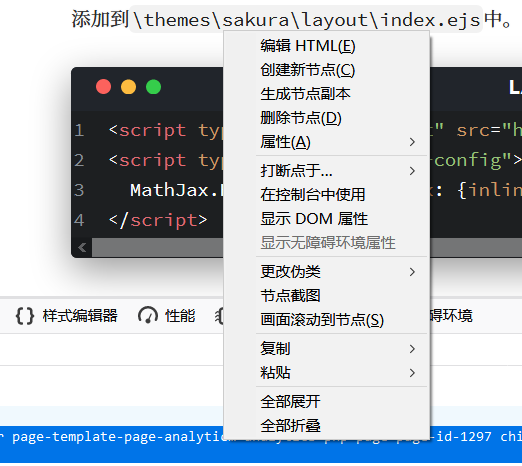Click the red dot in code block
The height and width of the screenshot is (466, 522).
pyautogui.click(x=103, y=87)
